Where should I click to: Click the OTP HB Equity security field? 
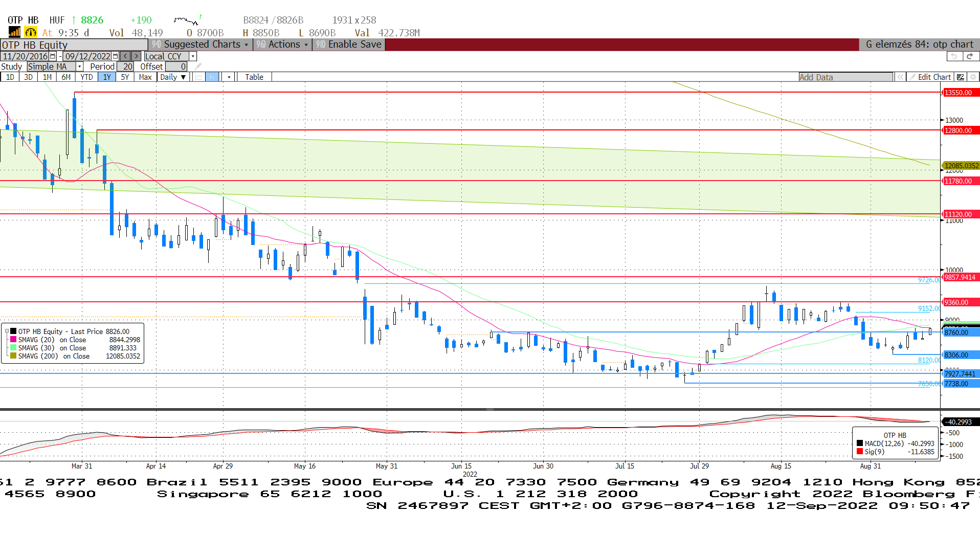click(x=74, y=45)
